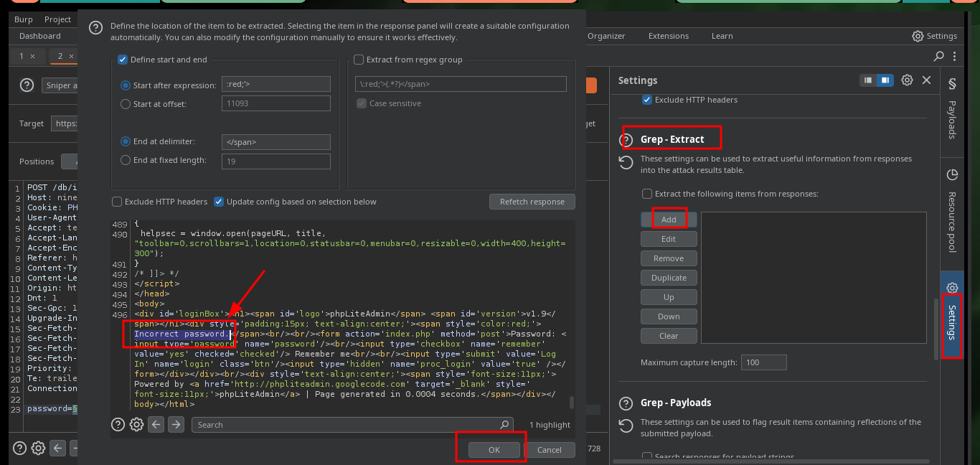Click the Down button in Grep - Extract

click(x=669, y=316)
